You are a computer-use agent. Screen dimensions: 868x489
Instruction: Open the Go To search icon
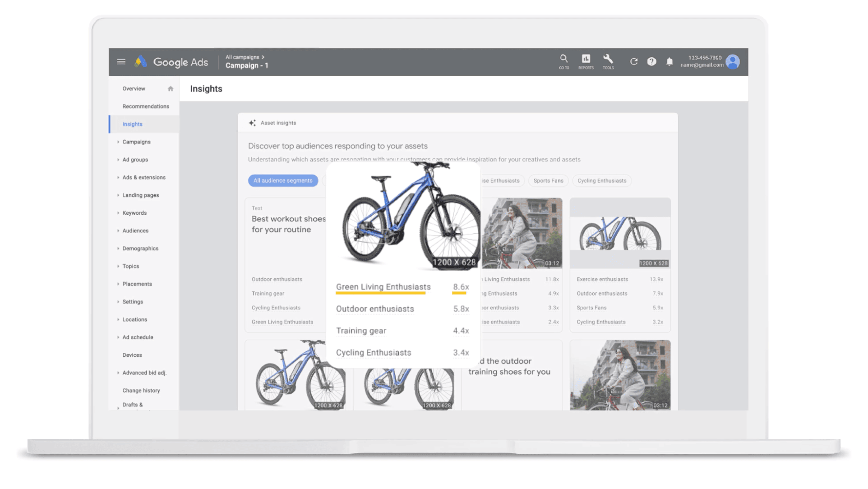pos(564,62)
